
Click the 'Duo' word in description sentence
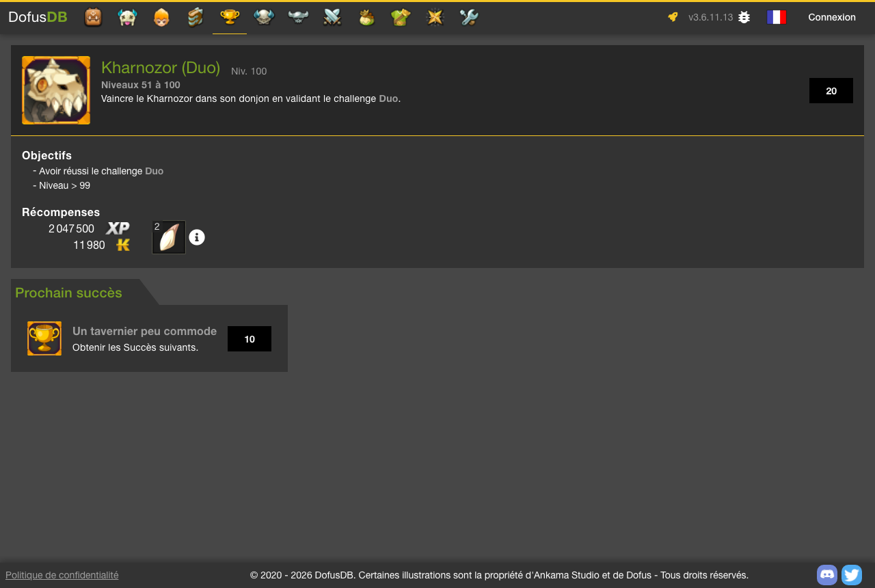pyautogui.click(x=388, y=98)
